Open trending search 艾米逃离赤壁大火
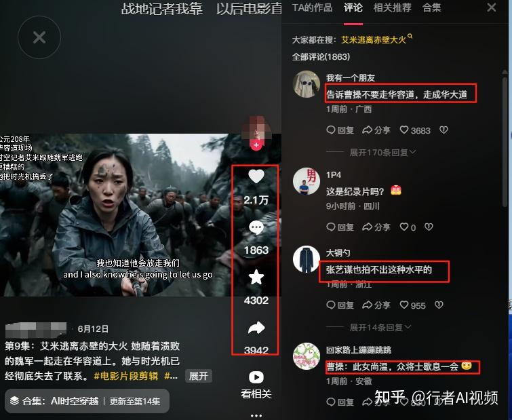512x420 pixels. coord(374,40)
